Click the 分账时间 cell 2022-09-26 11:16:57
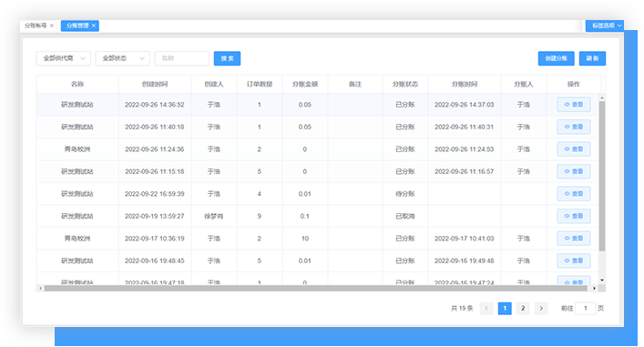The image size is (644, 347). click(x=465, y=171)
